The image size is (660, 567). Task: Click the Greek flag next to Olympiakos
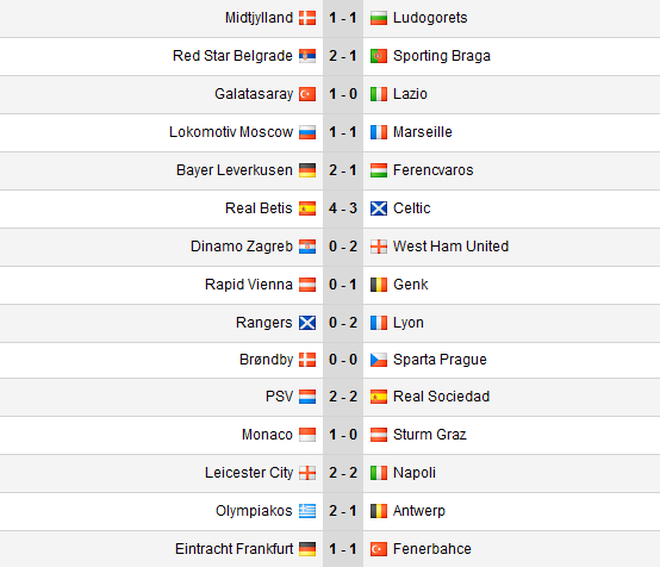tap(307, 511)
